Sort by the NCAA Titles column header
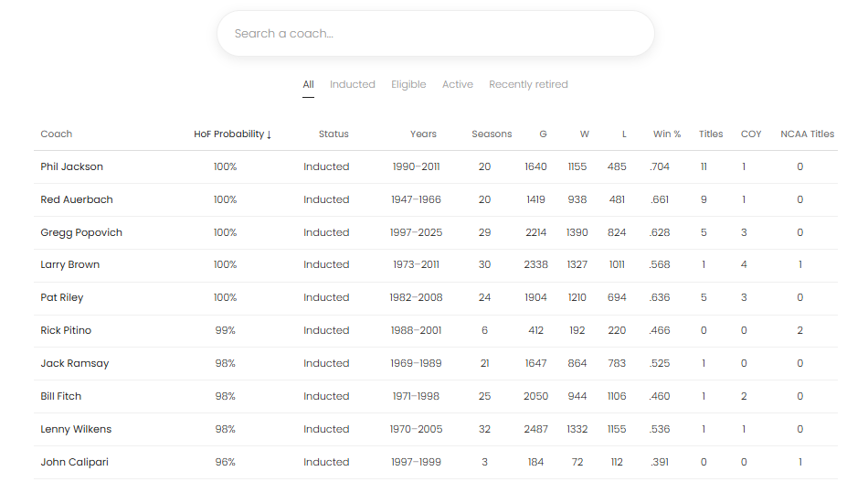Image resolution: width=868 pixels, height=482 pixels. [807, 134]
